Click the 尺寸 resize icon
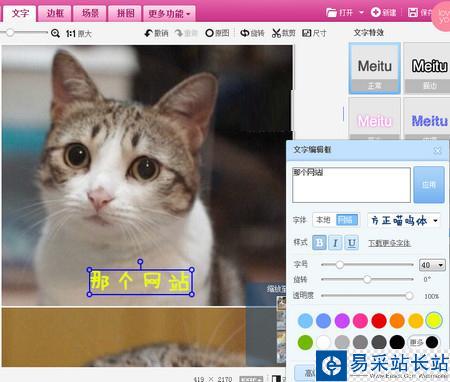 coord(307,33)
